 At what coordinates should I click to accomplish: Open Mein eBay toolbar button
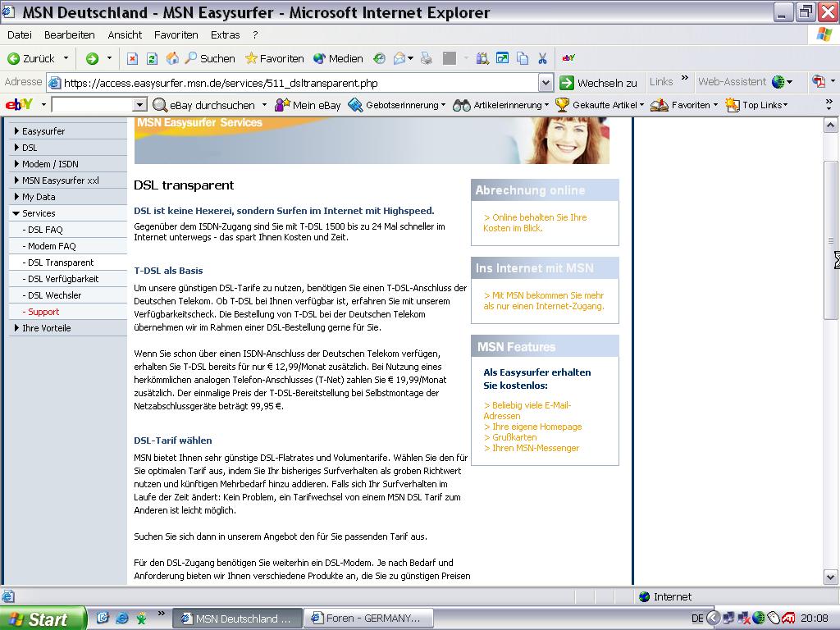point(308,105)
